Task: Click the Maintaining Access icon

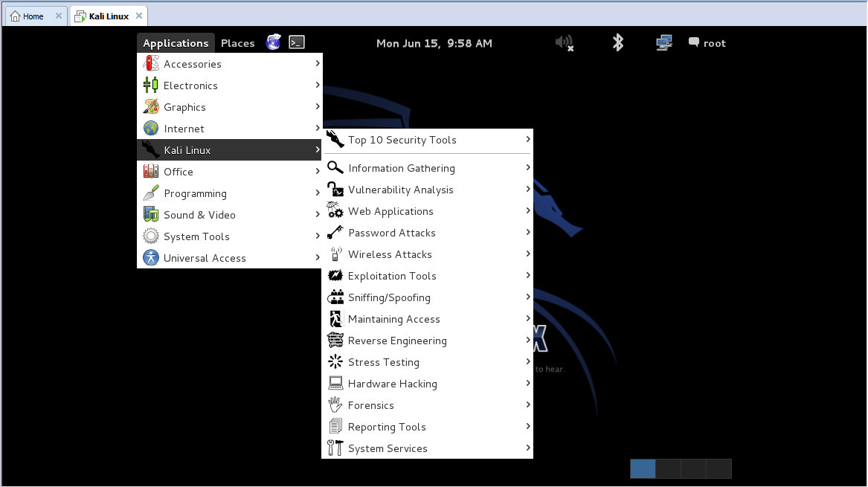Action: 335,319
